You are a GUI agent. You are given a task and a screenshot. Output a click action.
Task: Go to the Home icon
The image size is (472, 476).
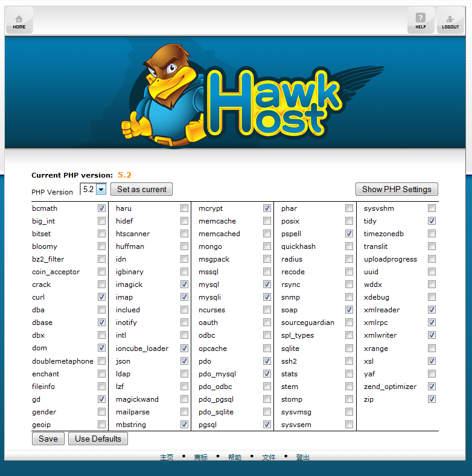tap(19, 21)
